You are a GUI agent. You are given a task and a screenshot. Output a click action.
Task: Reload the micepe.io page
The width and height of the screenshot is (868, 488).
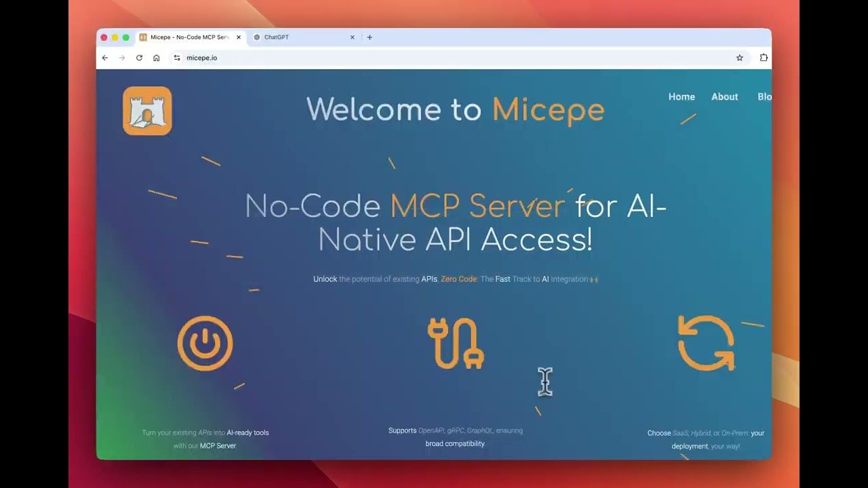coord(139,58)
